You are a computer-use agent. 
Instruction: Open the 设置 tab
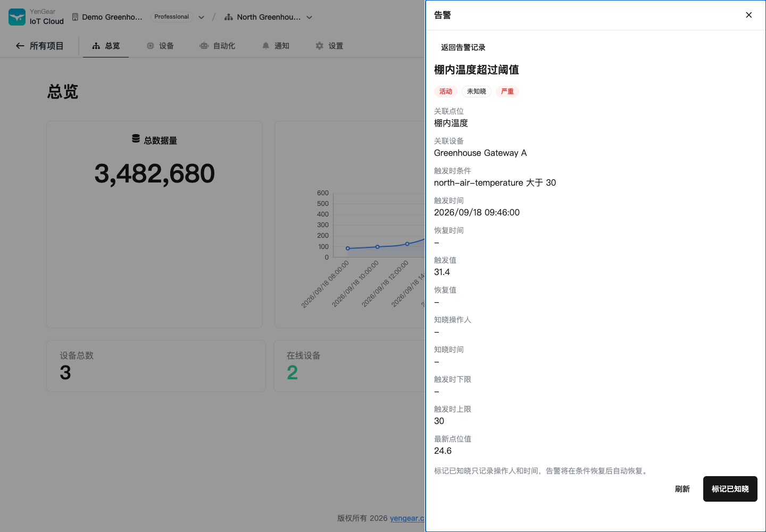(329, 46)
